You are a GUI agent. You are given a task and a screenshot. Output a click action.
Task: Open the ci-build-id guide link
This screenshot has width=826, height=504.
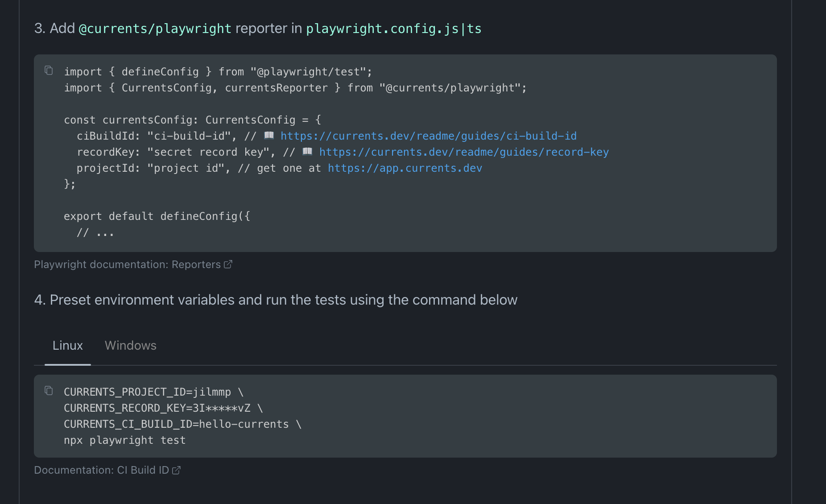(428, 136)
